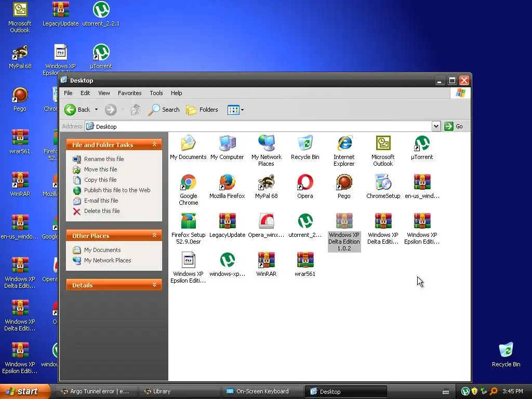
Task: Select LegacyUpdate icon on desktop background
Action: [60, 14]
